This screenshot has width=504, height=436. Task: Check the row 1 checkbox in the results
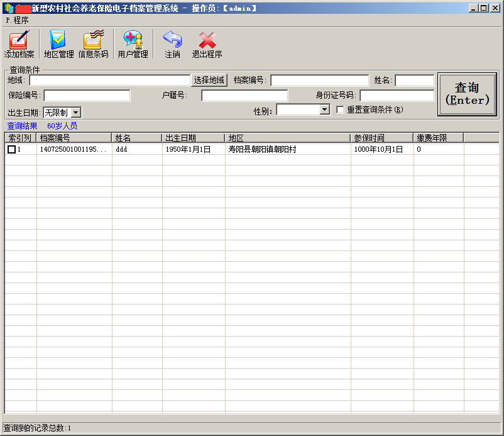[11, 150]
